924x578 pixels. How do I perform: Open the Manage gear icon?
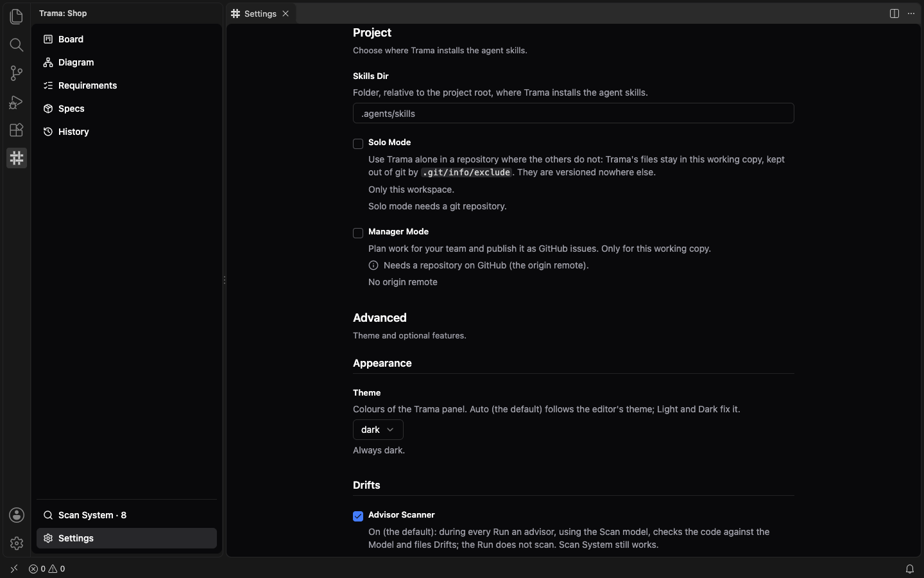pos(17,543)
